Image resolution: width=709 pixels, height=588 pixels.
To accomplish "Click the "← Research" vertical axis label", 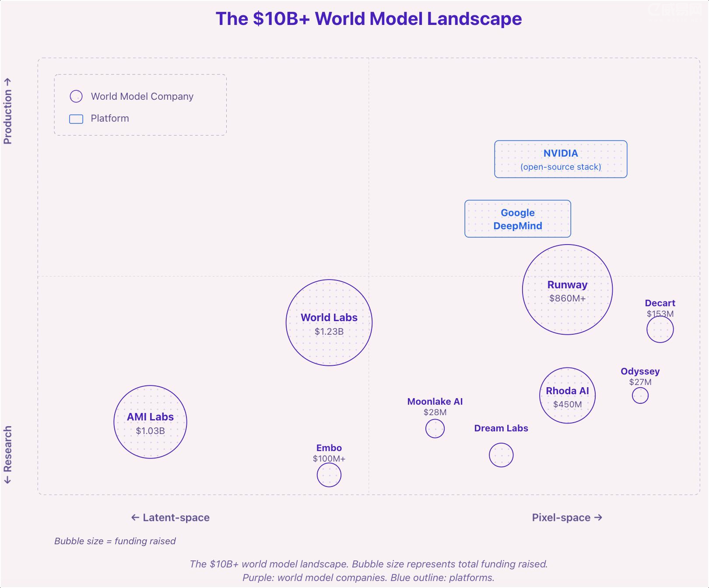I will (7, 455).
